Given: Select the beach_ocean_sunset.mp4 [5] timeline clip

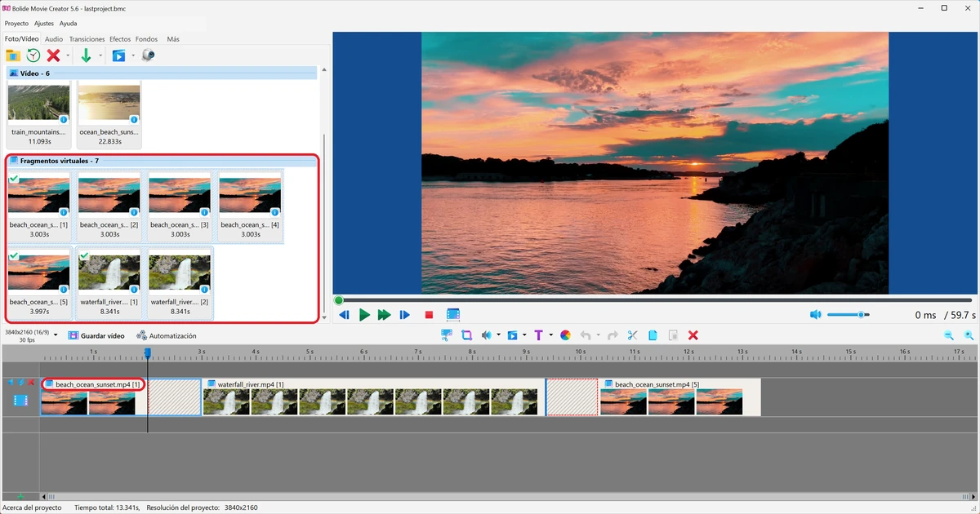Looking at the screenshot, I should pos(679,397).
